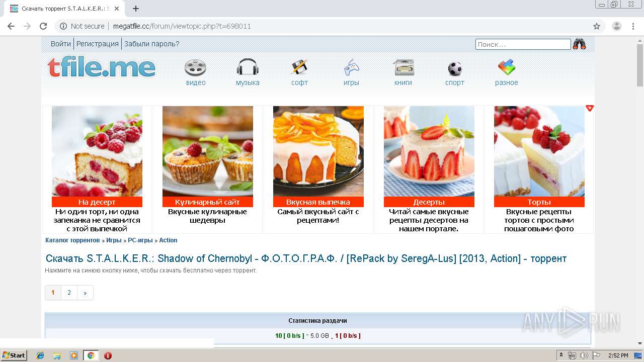This screenshot has width=644, height=362.
Task: Click the спорт menu label
Action: click(x=455, y=82)
